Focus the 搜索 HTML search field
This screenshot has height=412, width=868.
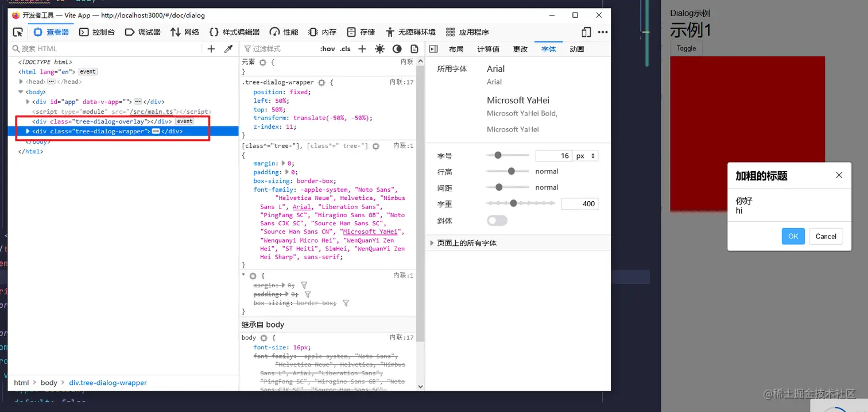pyautogui.click(x=106, y=49)
